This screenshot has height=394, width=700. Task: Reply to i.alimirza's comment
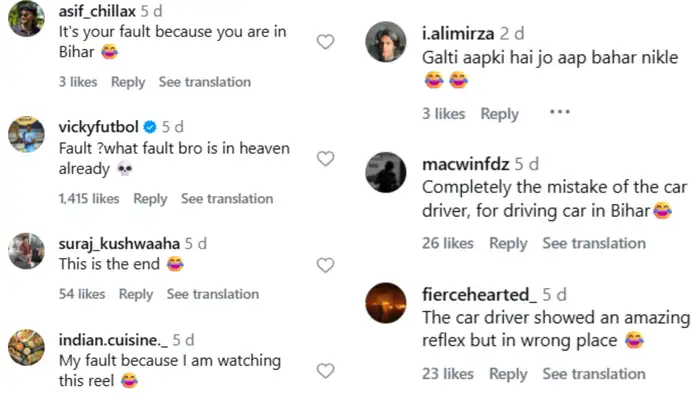click(x=500, y=114)
